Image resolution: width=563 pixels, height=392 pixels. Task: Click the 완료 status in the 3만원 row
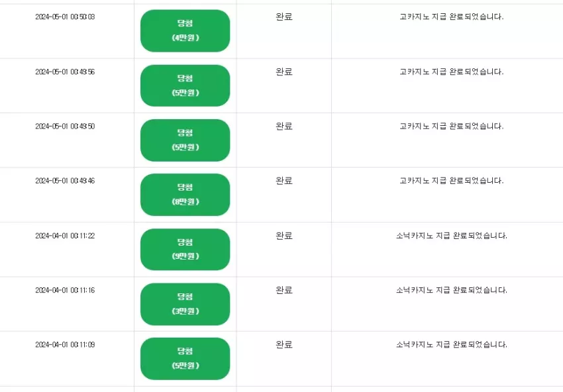click(x=284, y=290)
